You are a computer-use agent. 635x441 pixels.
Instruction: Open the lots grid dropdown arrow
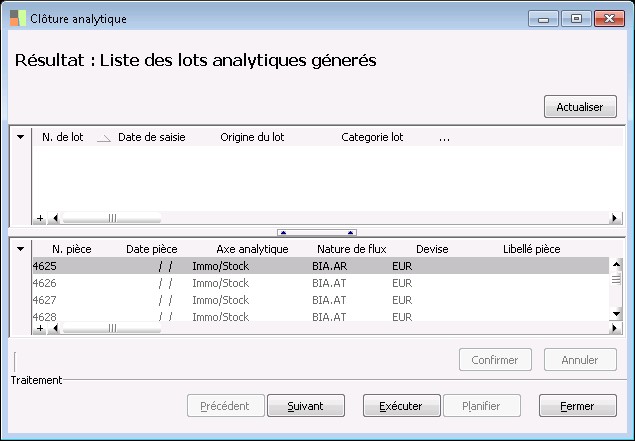click(21, 137)
